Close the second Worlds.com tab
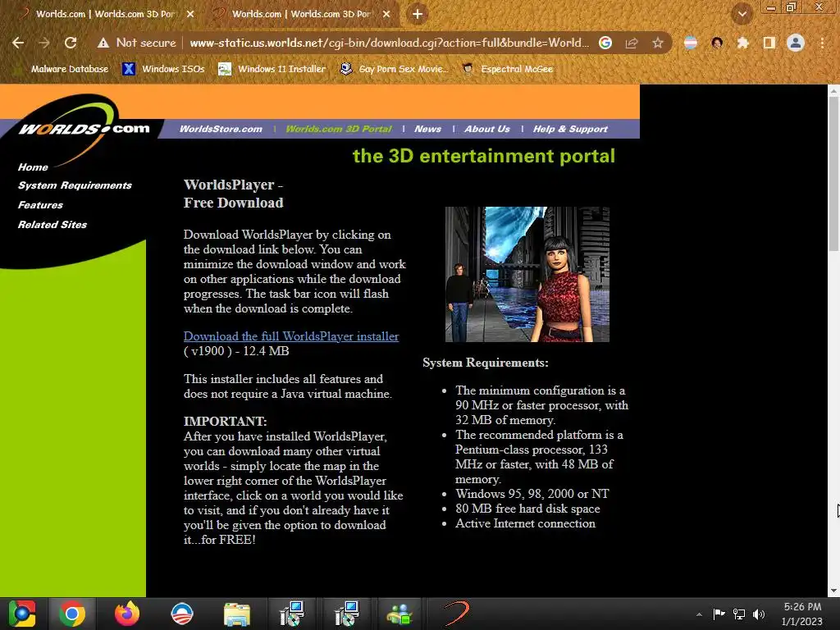Image resolution: width=840 pixels, height=630 pixels. coord(386,15)
